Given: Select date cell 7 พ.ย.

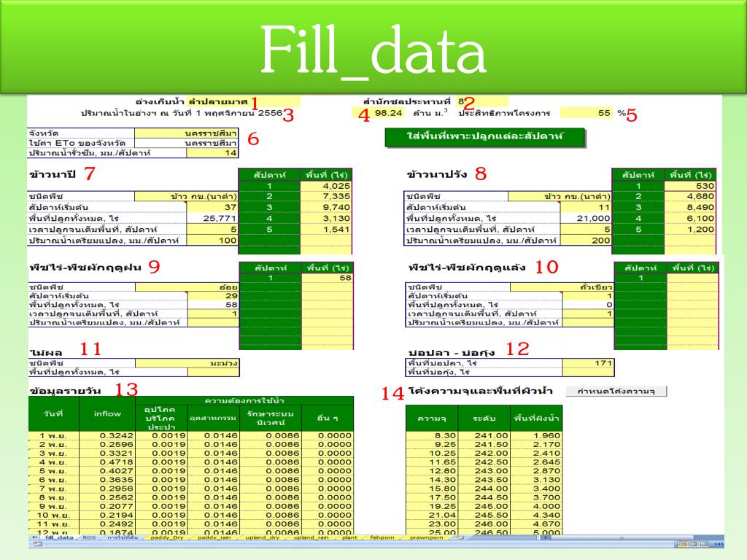Looking at the screenshot, I should (53, 489).
